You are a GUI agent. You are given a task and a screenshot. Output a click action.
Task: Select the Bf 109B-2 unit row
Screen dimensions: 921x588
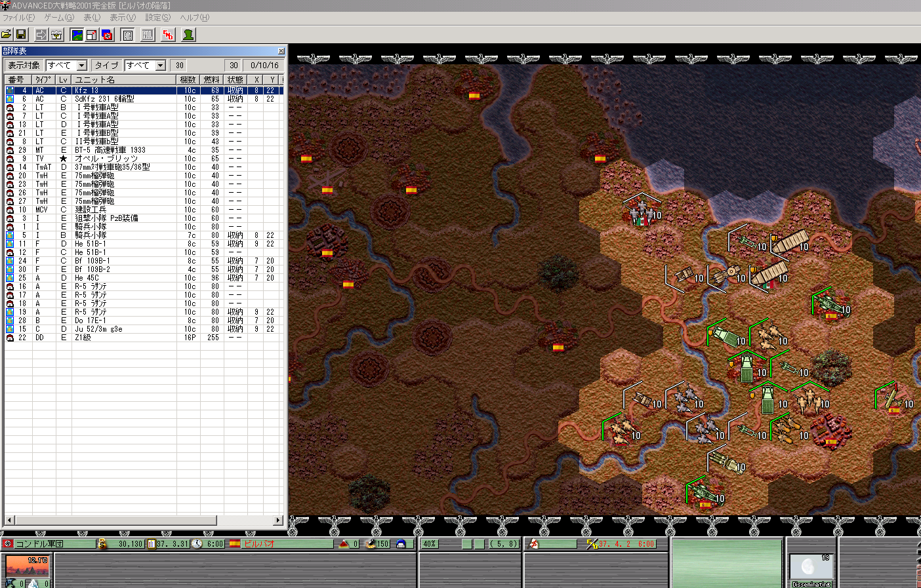click(x=144, y=269)
